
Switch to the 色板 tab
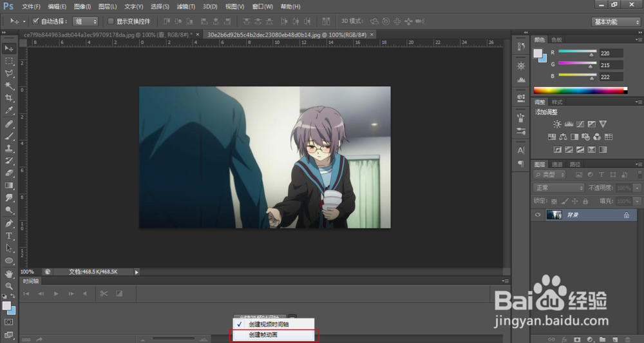tap(556, 40)
